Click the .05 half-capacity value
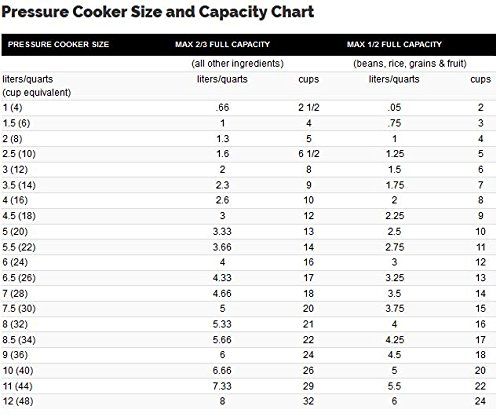 click(394, 108)
